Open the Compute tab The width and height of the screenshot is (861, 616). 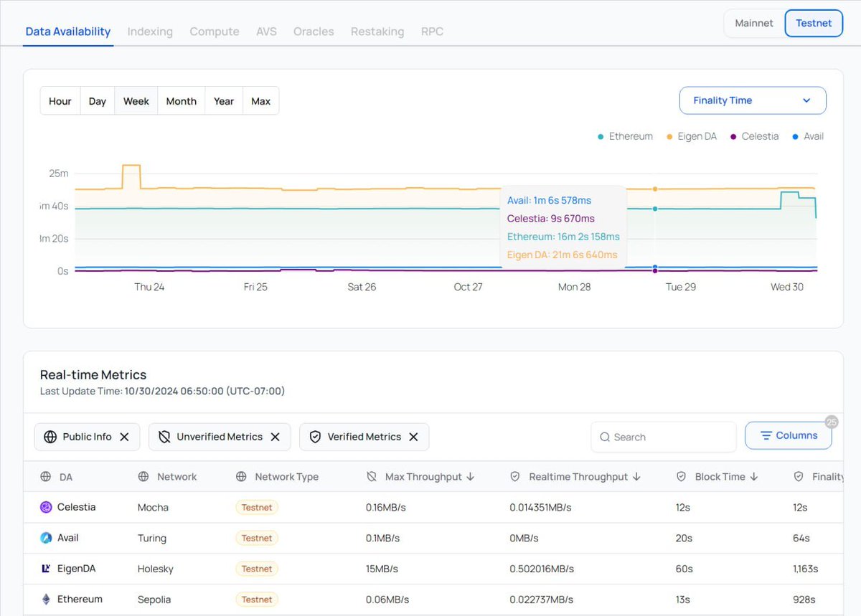(215, 32)
